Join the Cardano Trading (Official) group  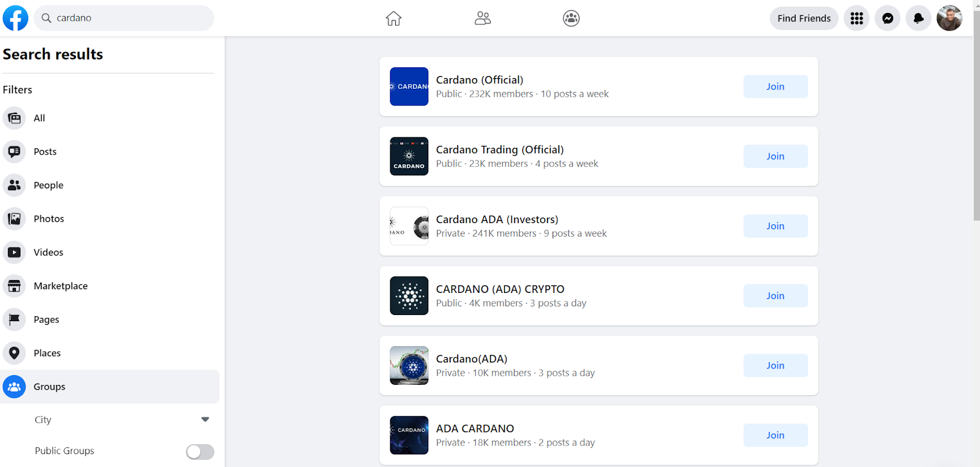pos(775,156)
